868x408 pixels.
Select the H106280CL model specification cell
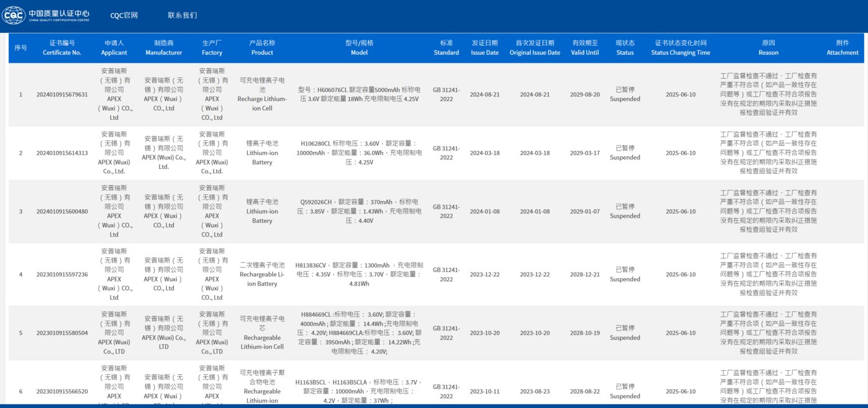[359, 153]
